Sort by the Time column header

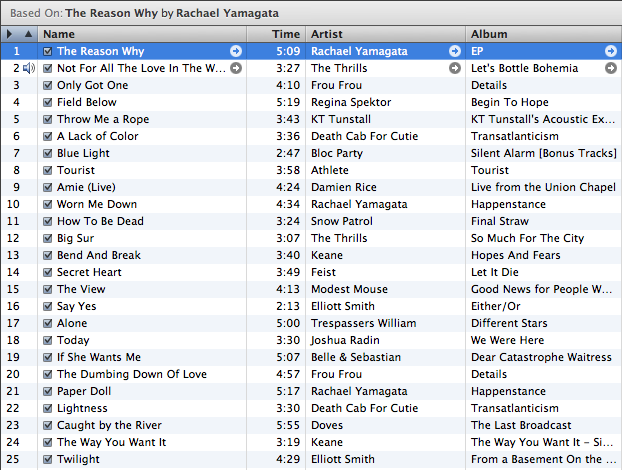tap(276, 34)
